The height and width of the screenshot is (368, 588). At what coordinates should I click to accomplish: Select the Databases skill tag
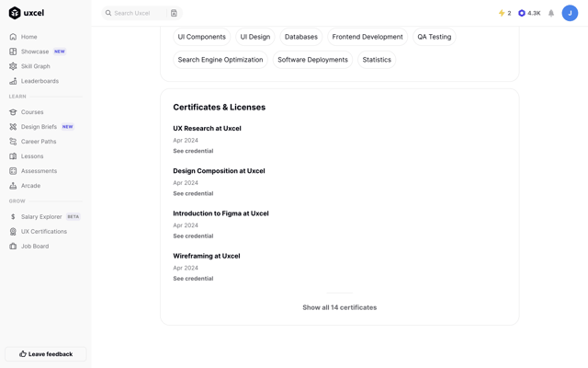click(x=301, y=37)
